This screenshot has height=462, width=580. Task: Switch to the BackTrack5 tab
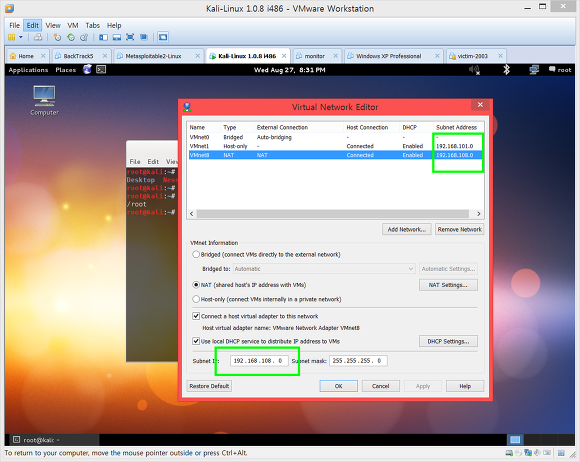point(78,56)
